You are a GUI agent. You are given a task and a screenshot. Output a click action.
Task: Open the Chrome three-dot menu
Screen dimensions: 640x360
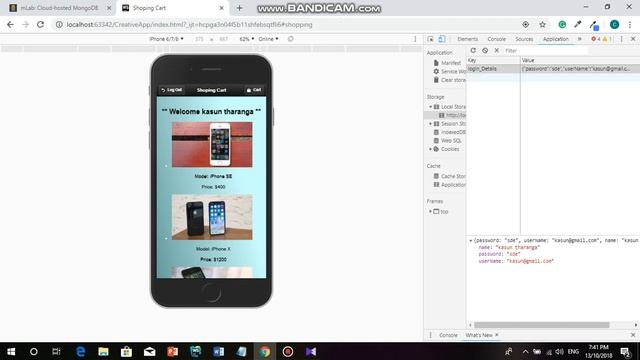click(630, 24)
